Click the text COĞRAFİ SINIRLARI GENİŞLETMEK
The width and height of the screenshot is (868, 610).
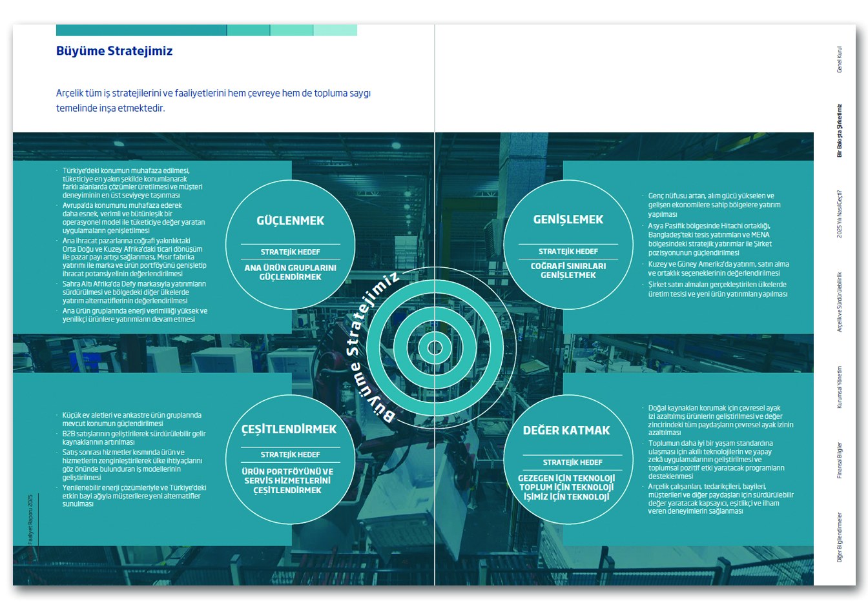[x=568, y=270]
